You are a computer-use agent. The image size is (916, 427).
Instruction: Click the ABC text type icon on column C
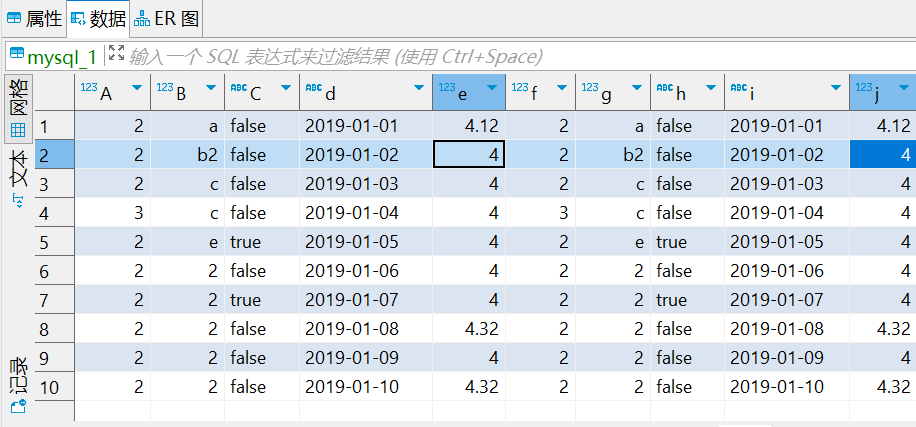(x=238, y=89)
